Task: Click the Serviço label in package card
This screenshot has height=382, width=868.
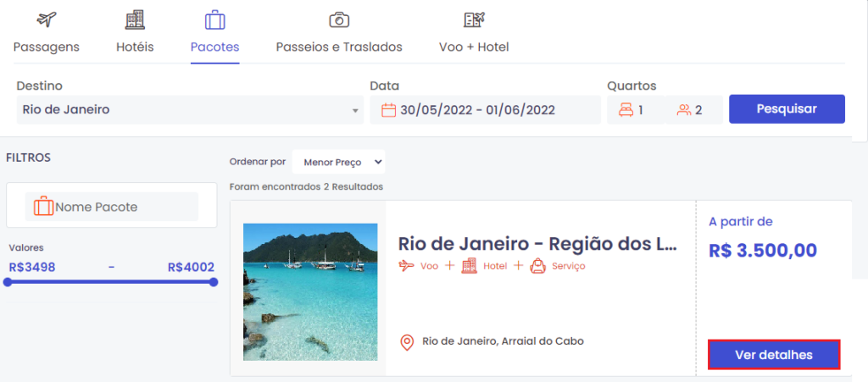Action: (x=569, y=266)
